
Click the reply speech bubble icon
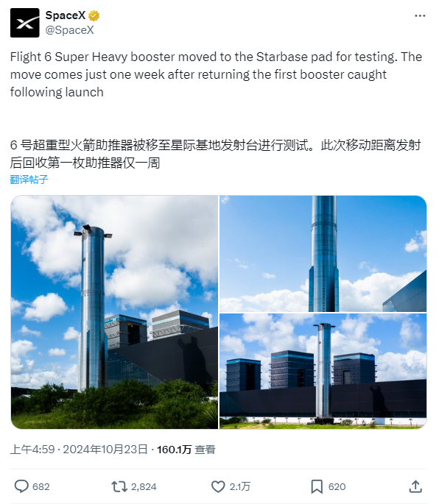21,486
